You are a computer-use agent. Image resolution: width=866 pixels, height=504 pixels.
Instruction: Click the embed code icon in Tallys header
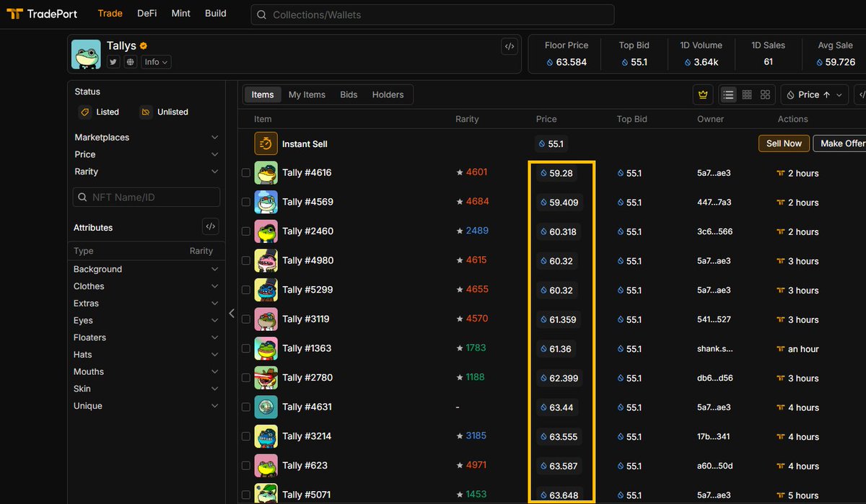point(509,47)
